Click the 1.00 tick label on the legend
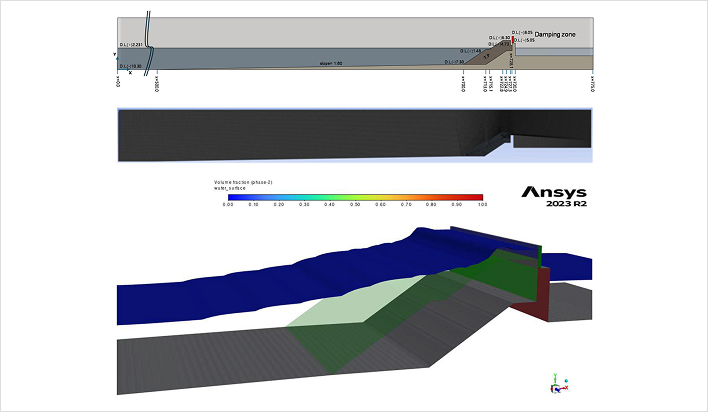708x412 pixels. [x=480, y=206]
